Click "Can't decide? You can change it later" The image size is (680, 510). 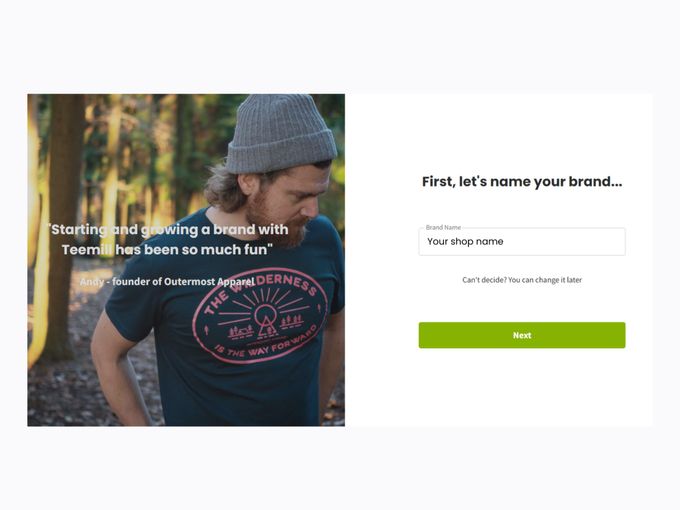pos(521,280)
